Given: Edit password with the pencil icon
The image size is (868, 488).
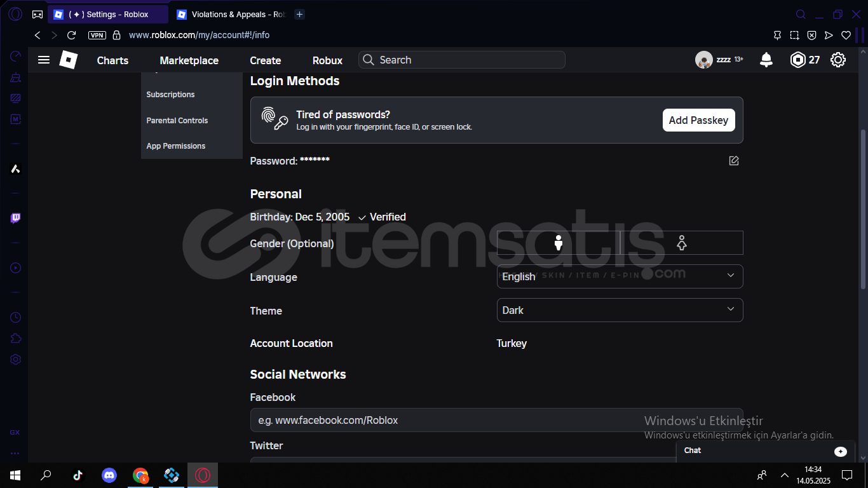Looking at the screenshot, I should [x=734, y=161].
